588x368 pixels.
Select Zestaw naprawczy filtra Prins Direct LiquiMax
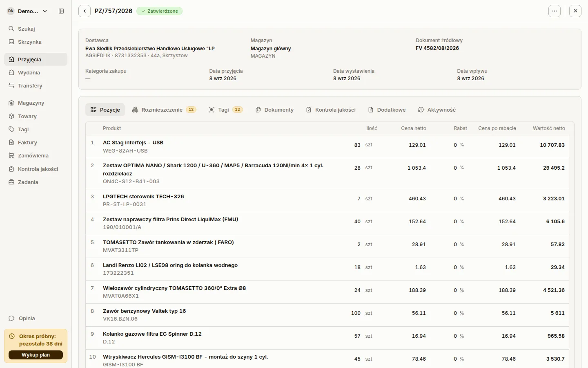(x=170, y=220)
